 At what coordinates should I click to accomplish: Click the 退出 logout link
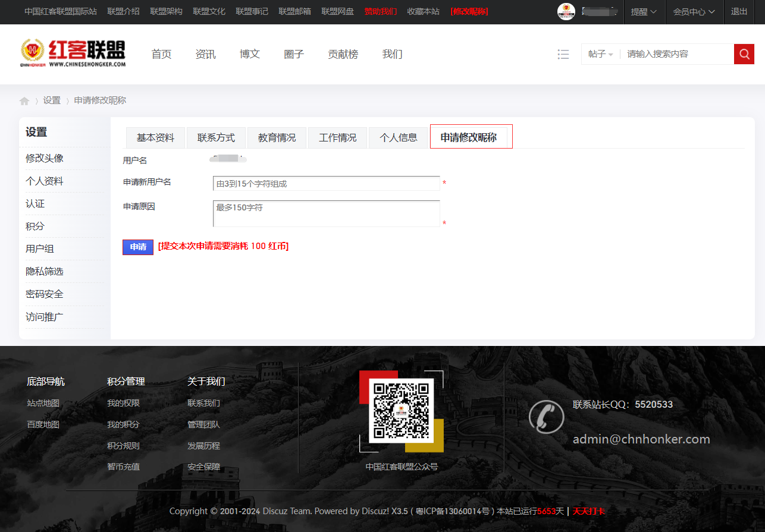[x=739, y=12]
